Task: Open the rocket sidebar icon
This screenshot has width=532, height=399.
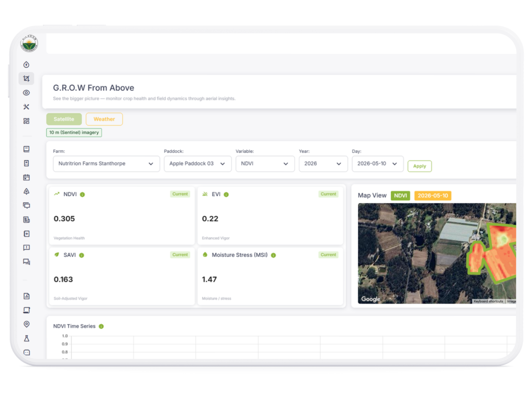Action: 26,192
